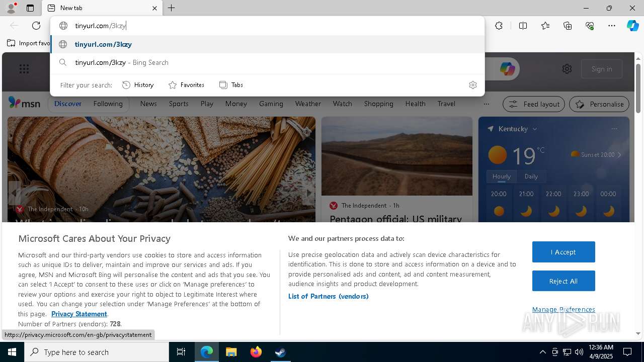
Task: Open File Explorer from the taskbar
Action: point(231,352)
